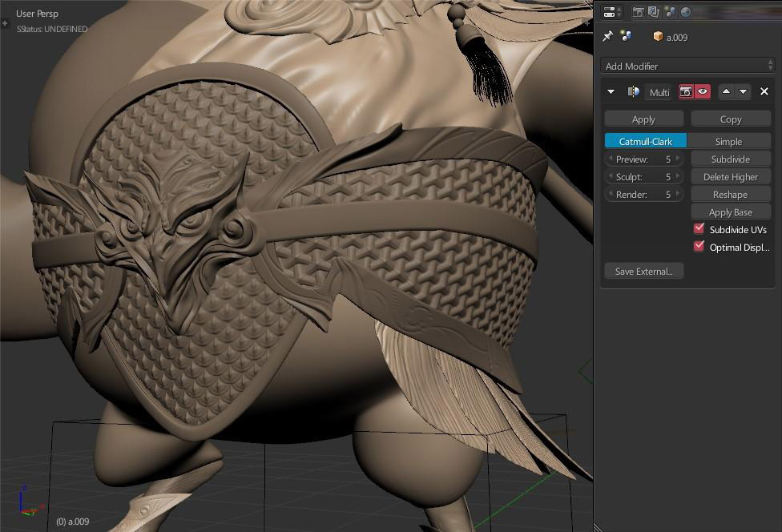Collapse the Multires modifier panel
Viewport: 782px width, 532px height.
(611, 92)
